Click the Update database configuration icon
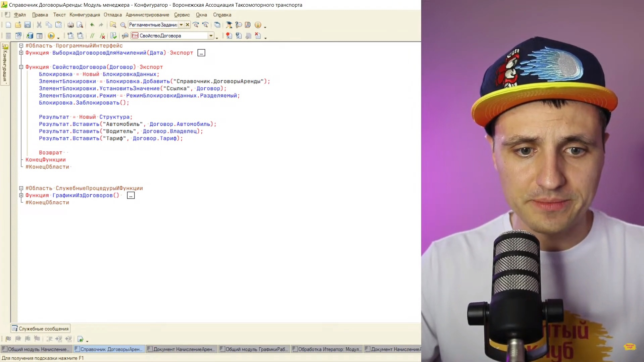The width and height of the screenshot is (644, 362). (30, 36)
